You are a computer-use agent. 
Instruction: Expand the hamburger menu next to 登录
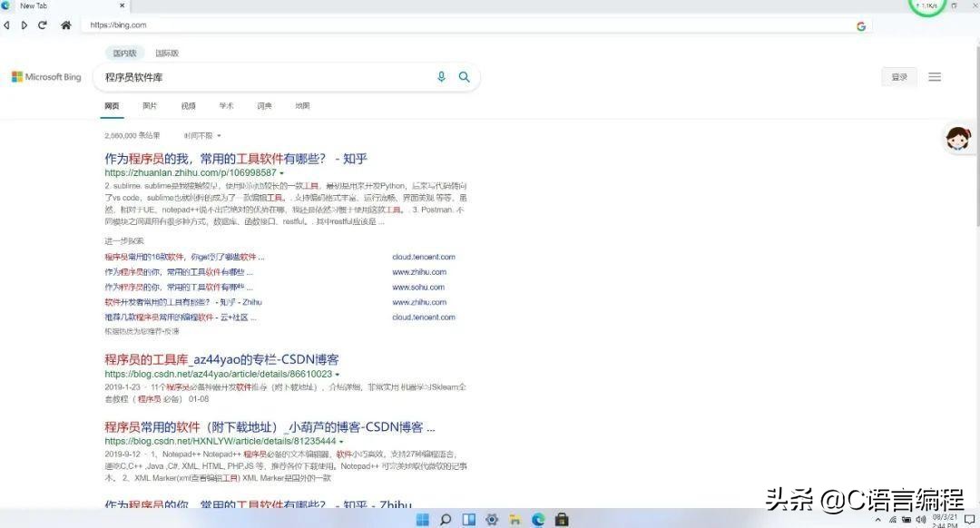935,76
